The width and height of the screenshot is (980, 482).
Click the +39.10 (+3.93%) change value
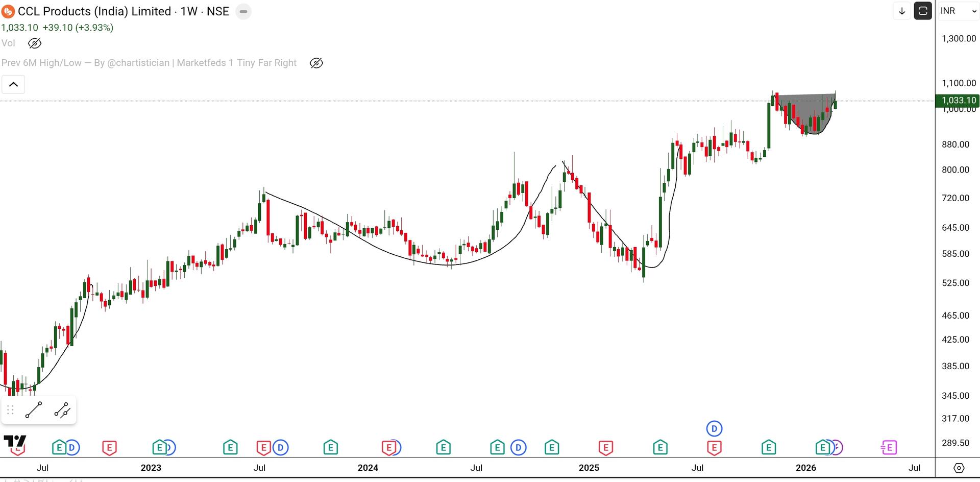coord(78,28)
